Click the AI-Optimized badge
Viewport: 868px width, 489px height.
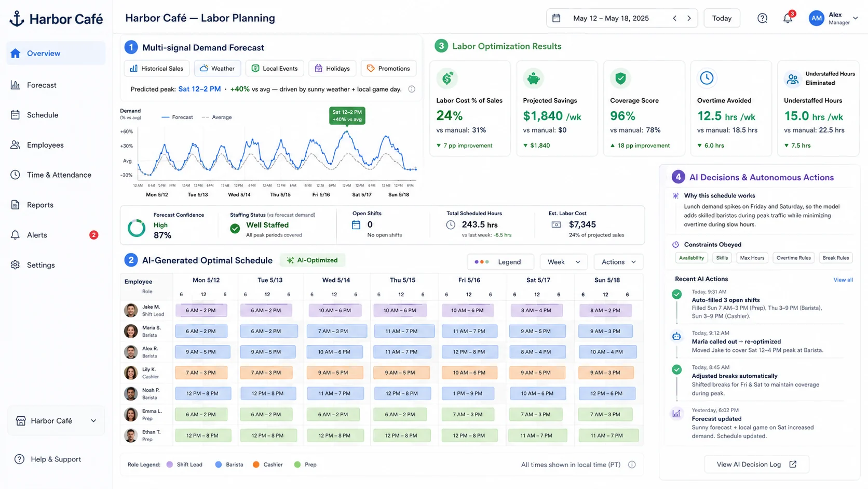[x=313, y=260]
